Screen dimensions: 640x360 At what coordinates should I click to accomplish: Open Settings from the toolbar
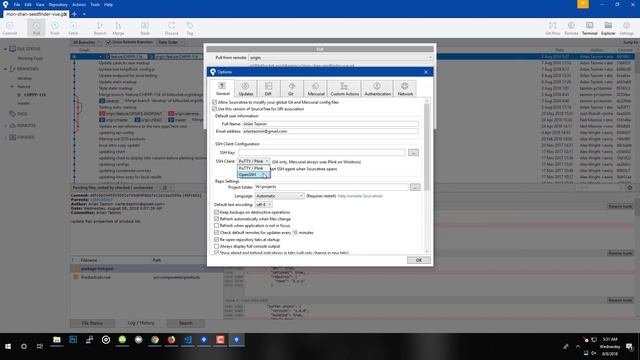point(627,28)
